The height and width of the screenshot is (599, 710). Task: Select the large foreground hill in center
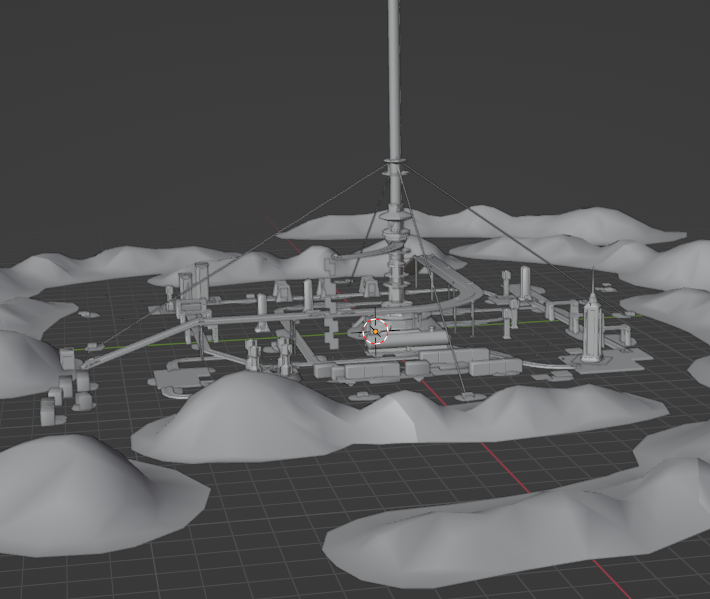coord(260,415)
